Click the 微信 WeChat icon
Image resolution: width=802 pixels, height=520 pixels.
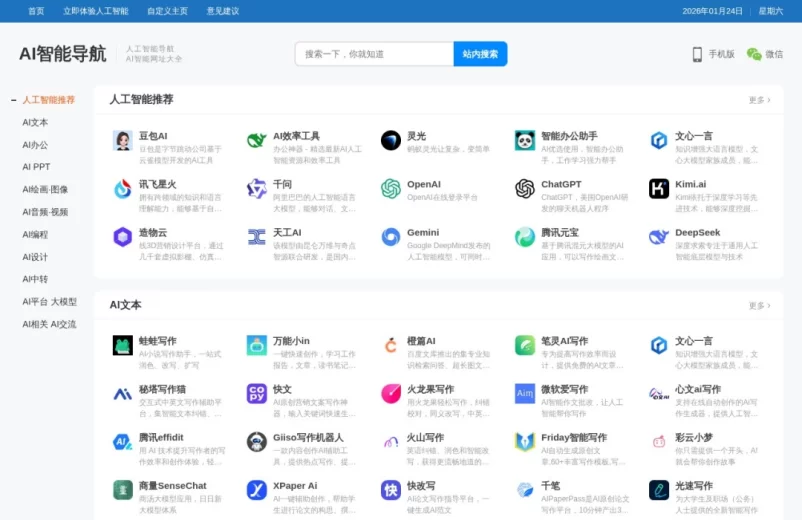[x=754, y=54]
